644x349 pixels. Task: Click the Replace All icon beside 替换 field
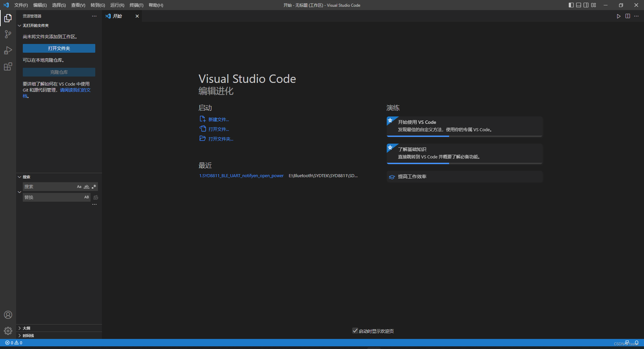coord(96,197)
